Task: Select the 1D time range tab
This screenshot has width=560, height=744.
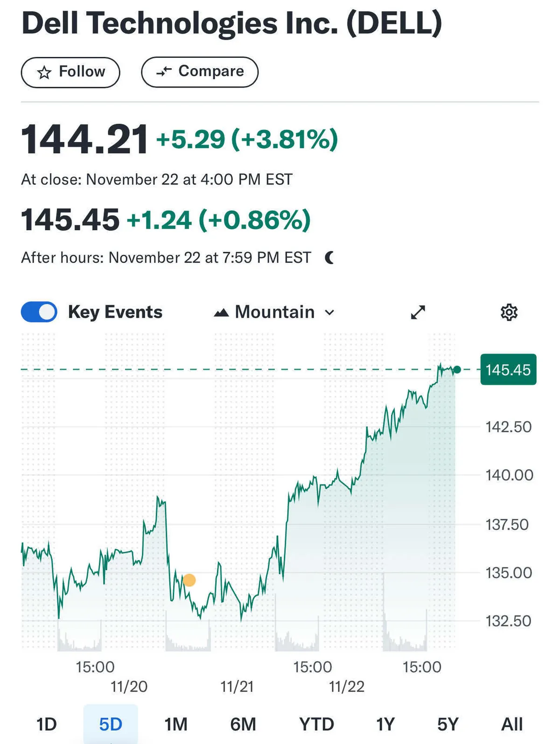Action: pyautogui.click(x=47, y=724)
